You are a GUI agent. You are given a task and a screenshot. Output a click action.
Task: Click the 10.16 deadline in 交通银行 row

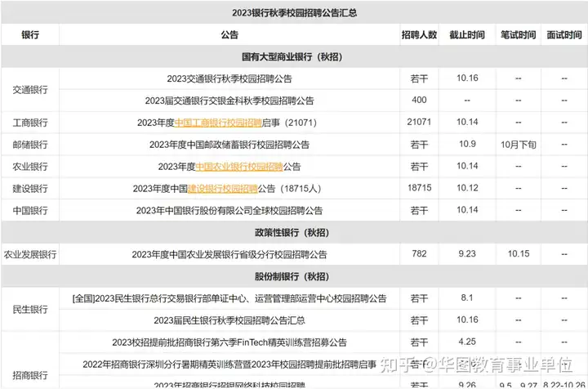tap(467, 78)
